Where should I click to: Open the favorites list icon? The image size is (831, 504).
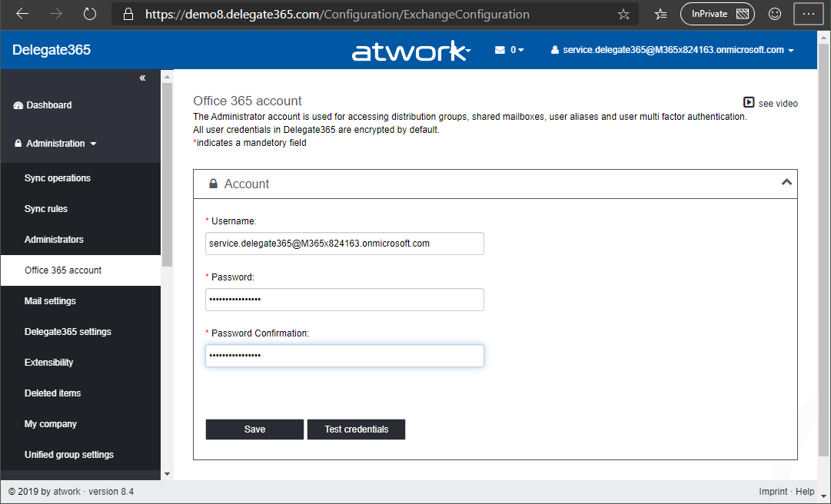(660, 15)
